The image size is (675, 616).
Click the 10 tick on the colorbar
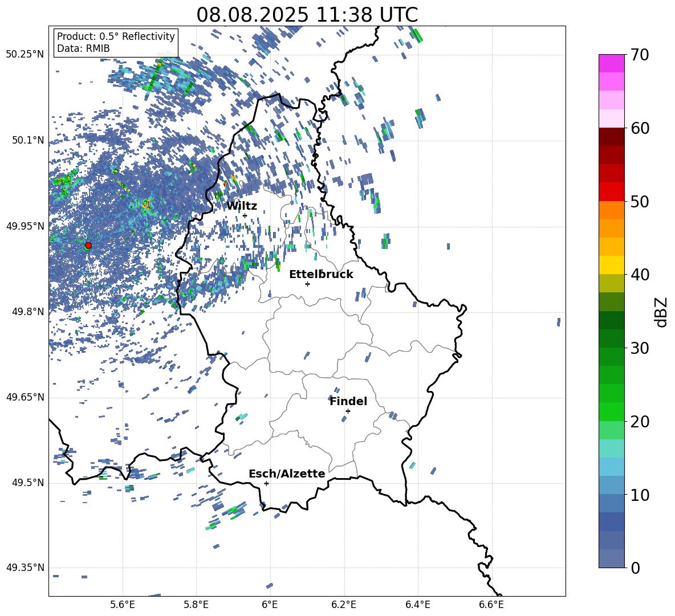(x=639, y=495)
